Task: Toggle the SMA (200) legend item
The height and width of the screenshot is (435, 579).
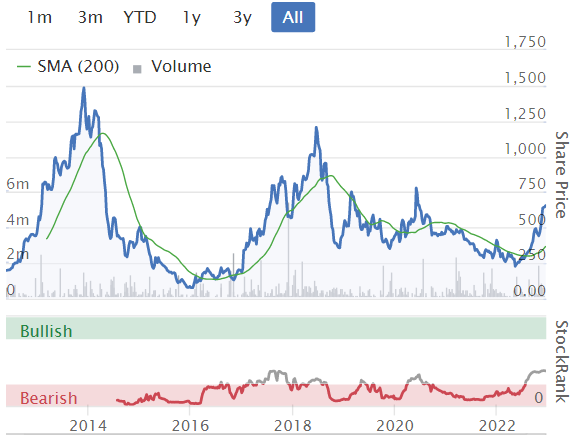Action: (68, 67)
